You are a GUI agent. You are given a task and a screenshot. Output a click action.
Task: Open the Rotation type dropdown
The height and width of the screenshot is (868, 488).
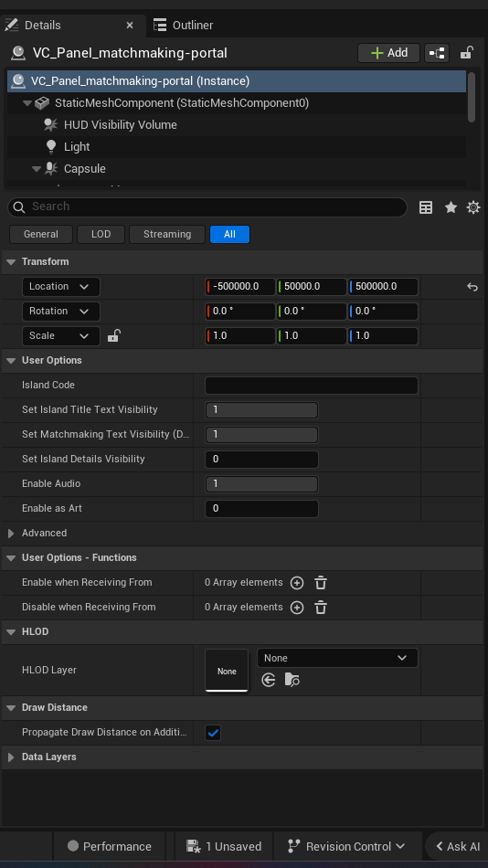tap(60, 311)
